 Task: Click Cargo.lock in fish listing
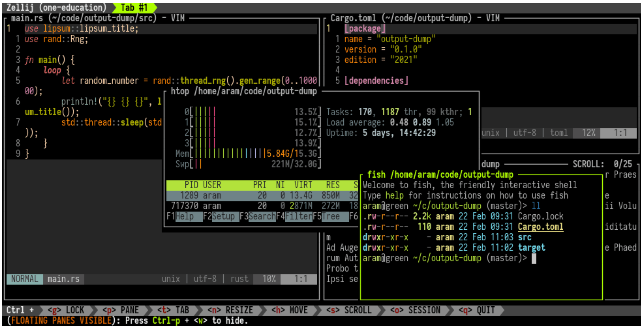pos(540,217)
